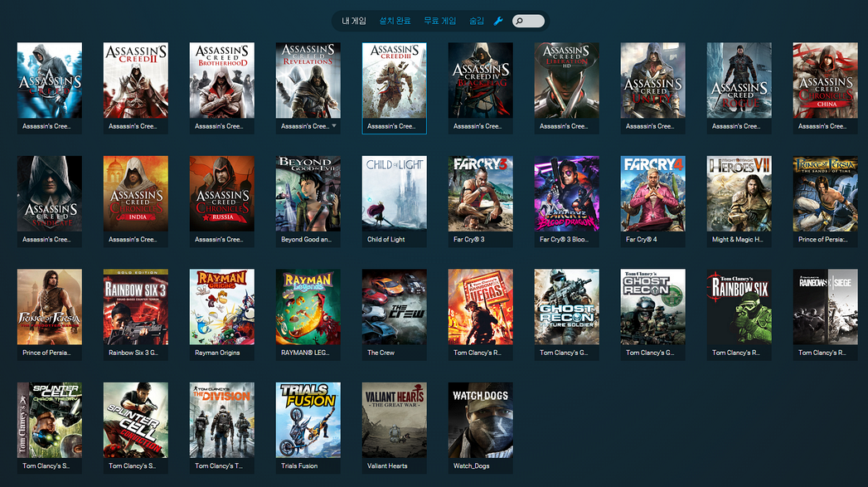868x487 pixels.
Task: Click the "Far Cry® 4" title label
Action: pos(641,239)
